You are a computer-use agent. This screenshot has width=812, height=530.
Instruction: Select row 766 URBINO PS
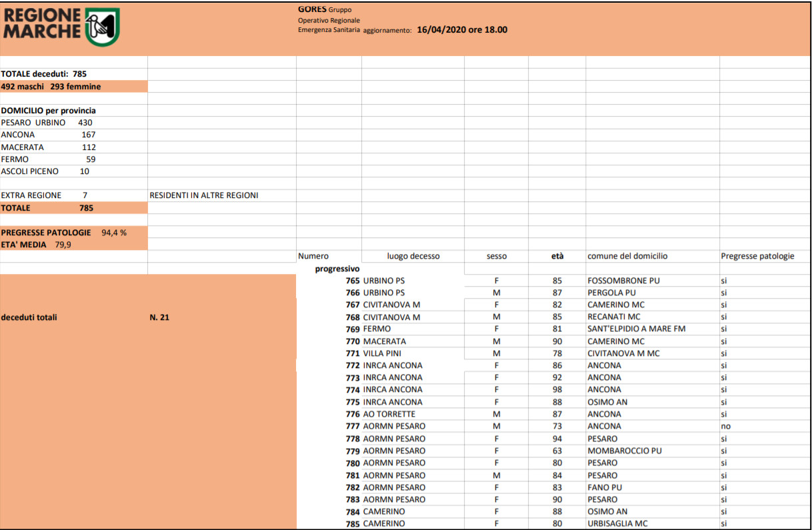click(x=553, y=293)
